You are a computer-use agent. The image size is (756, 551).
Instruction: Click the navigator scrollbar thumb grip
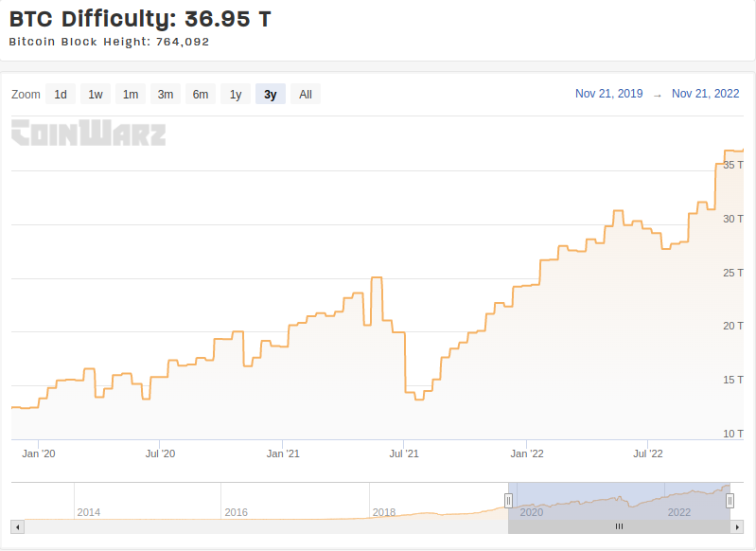tap(619, 526)
